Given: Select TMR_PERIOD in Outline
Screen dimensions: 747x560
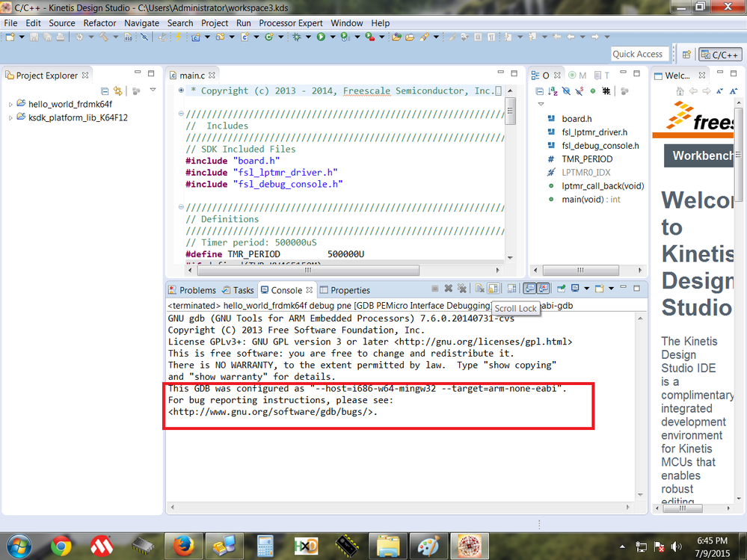Looking at the screenshot, I should 587,159.
